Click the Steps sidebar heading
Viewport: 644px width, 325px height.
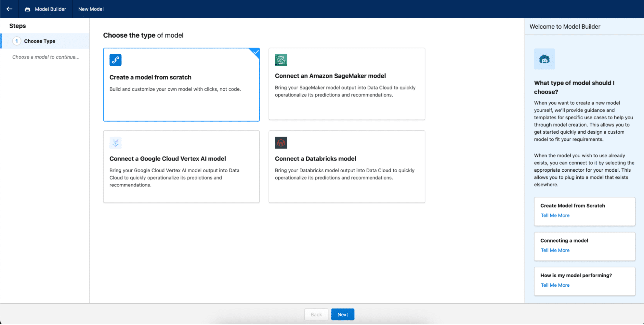click(17, 26)
